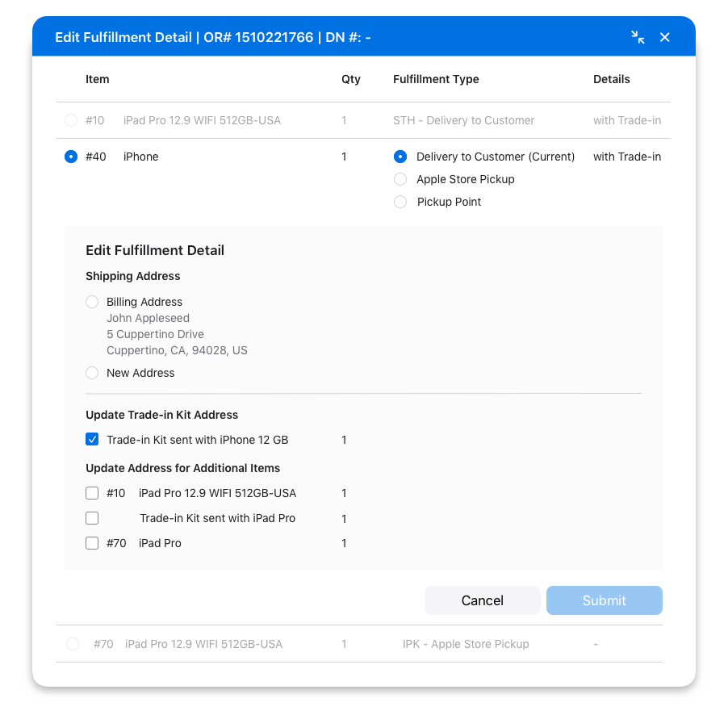Click the Qty column header
The width and height of the screenshot is (728, 719).
(x=351, y=79)
